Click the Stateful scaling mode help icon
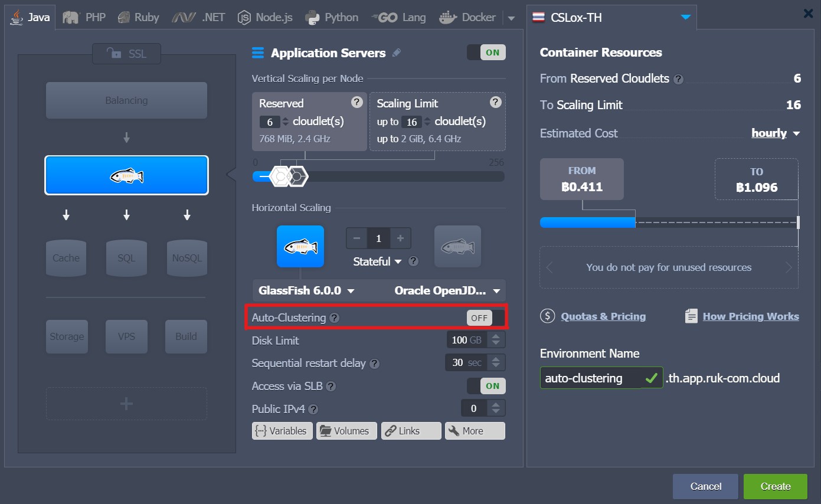821x504 pixels. [414, 261]
